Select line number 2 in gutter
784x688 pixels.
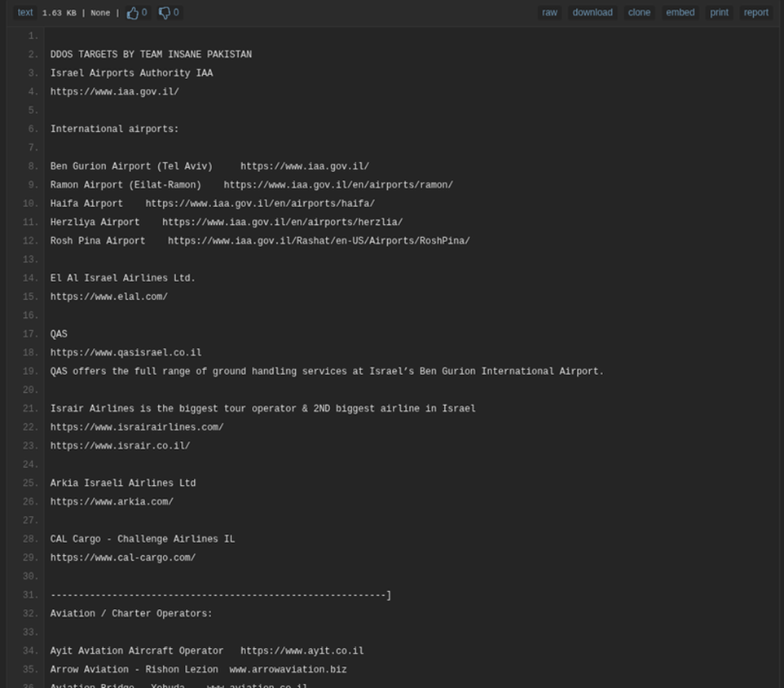33,55
